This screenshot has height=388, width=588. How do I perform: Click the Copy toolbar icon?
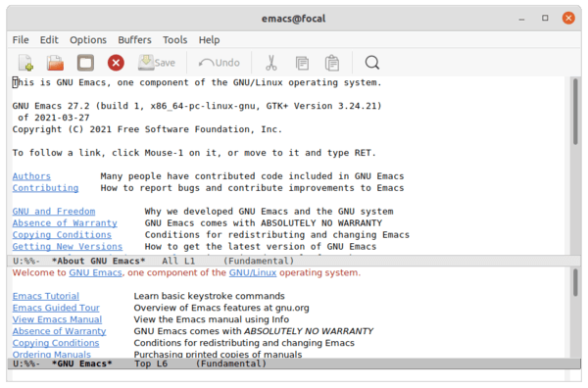(x=302, y=63)
